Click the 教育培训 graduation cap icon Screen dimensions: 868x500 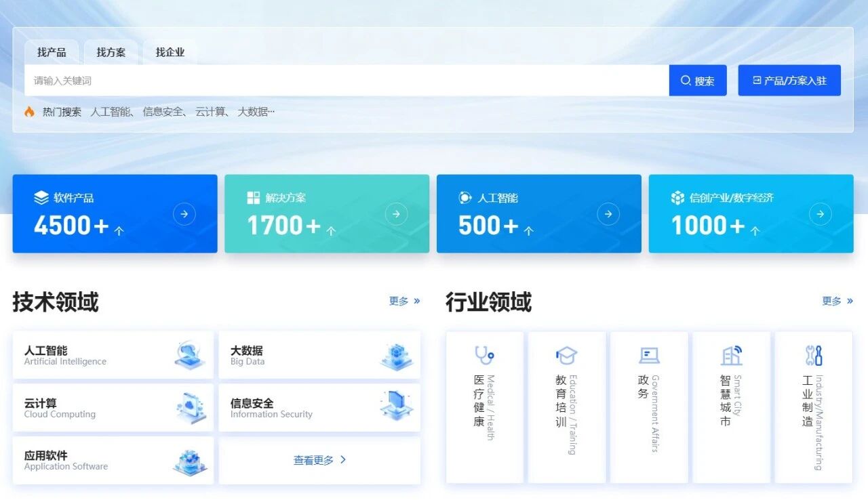(566, 355)
